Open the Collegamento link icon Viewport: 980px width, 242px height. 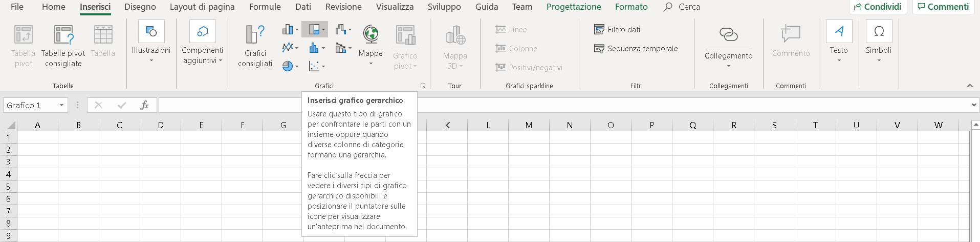click(x=728, y=35)
